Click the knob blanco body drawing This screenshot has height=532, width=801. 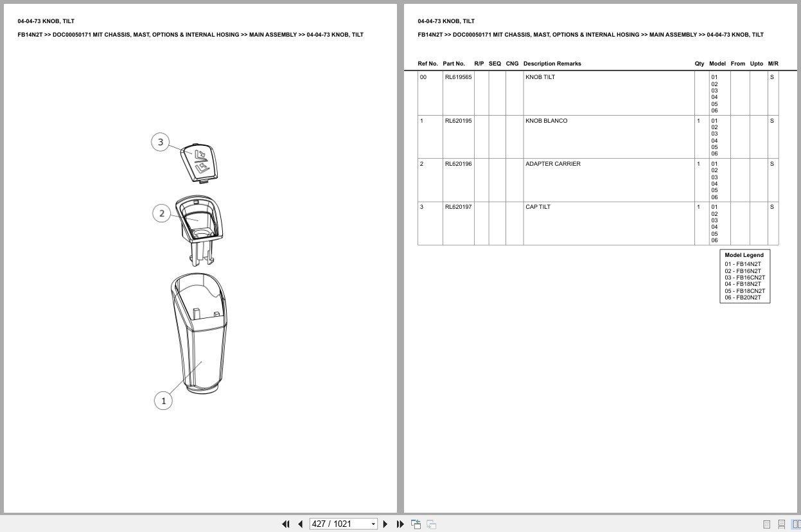tap(199, 333)
